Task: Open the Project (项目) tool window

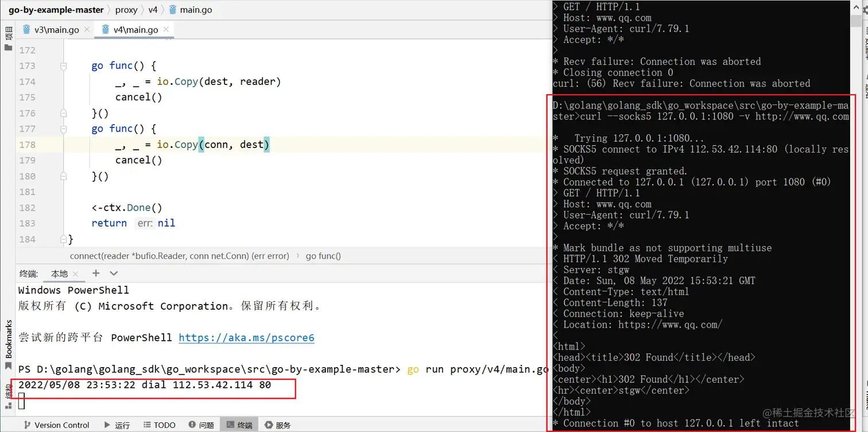Action: [8, 39]
